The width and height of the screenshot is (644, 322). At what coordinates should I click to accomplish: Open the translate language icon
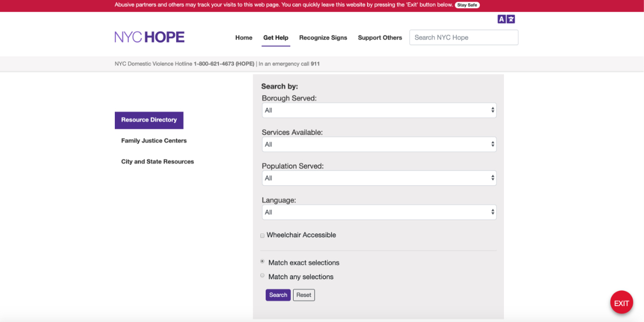point(511,19)
